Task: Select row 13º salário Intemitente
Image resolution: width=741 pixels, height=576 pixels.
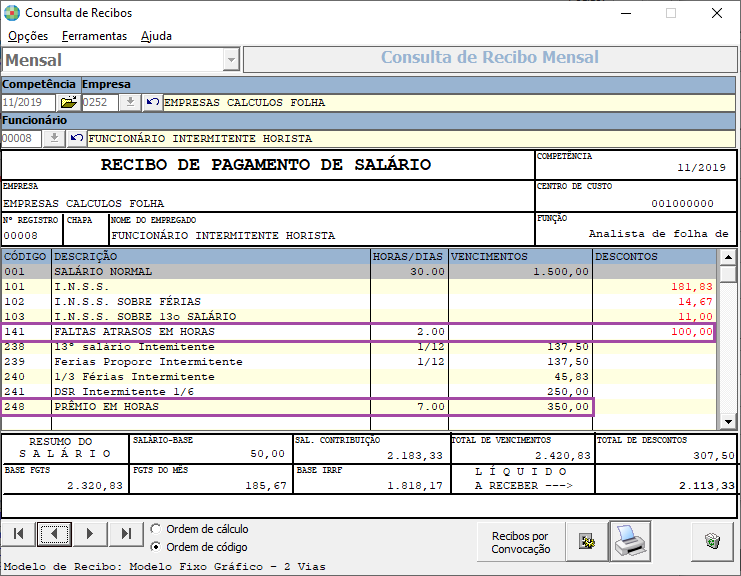Action: point(359,347)
